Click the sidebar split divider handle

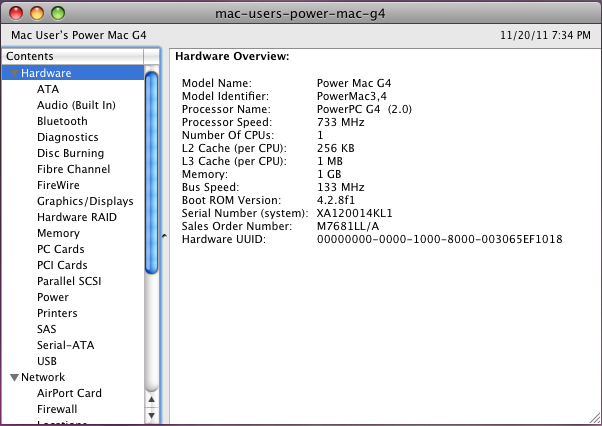point(164,236)
